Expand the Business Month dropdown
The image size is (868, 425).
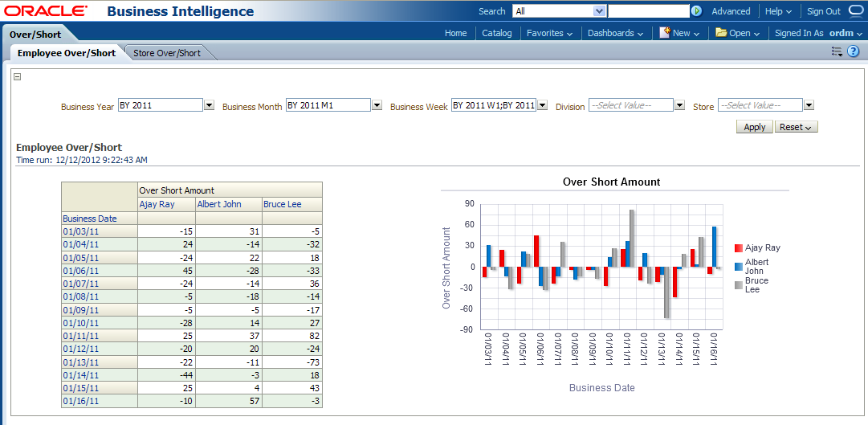pyautogui.click(x=377, y=105)
